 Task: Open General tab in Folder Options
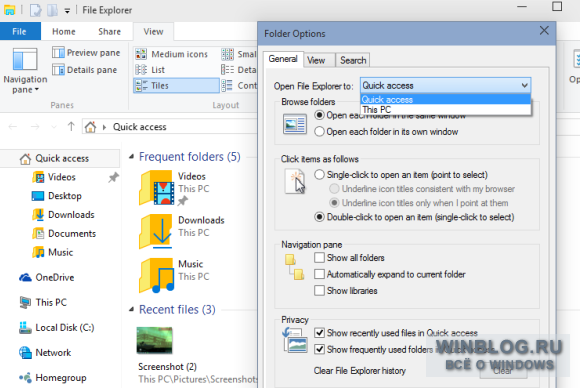point(283,59)
